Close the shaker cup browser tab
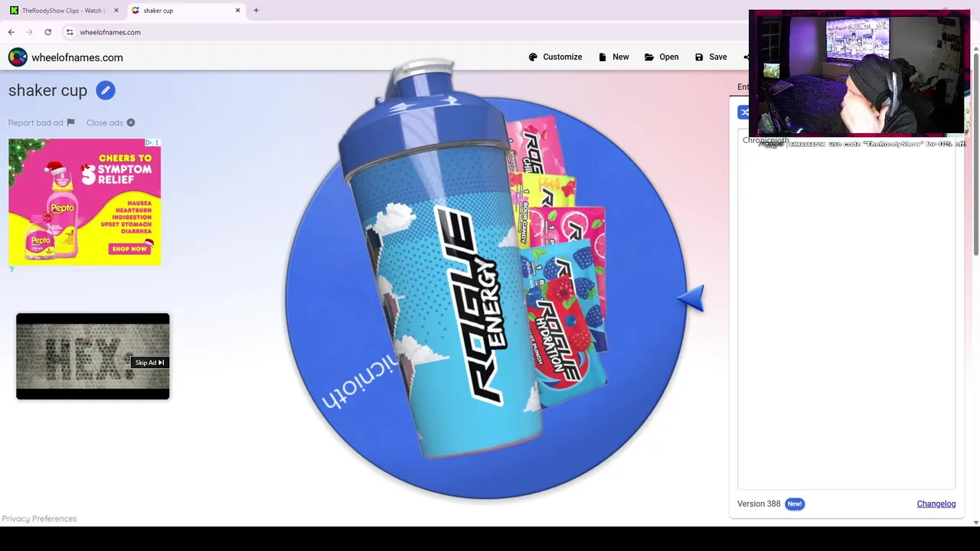This screenshot has height=551, width=980. 237,11
